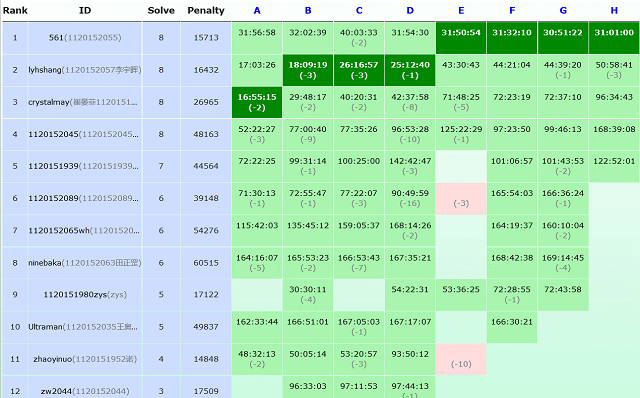
Task: Open problem G column header link
Action: 563,11
